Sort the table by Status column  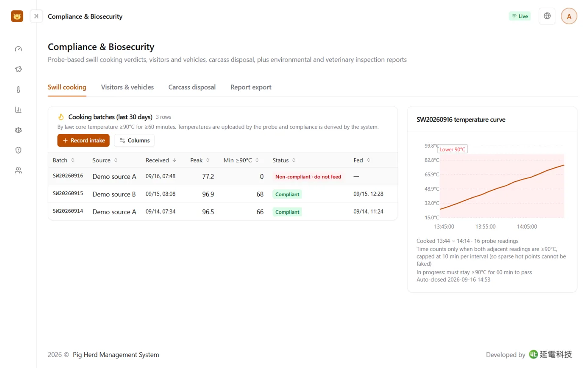tap(284, 160)
